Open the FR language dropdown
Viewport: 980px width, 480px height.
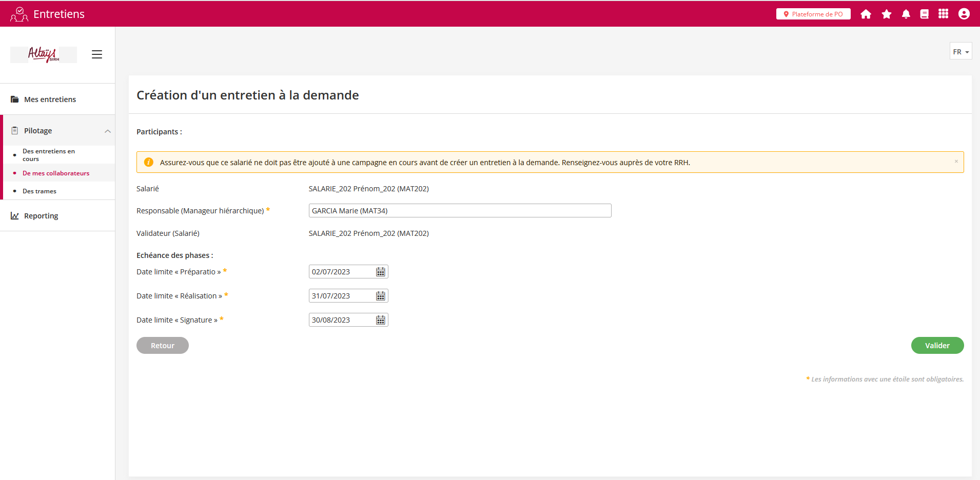(961, 52)
